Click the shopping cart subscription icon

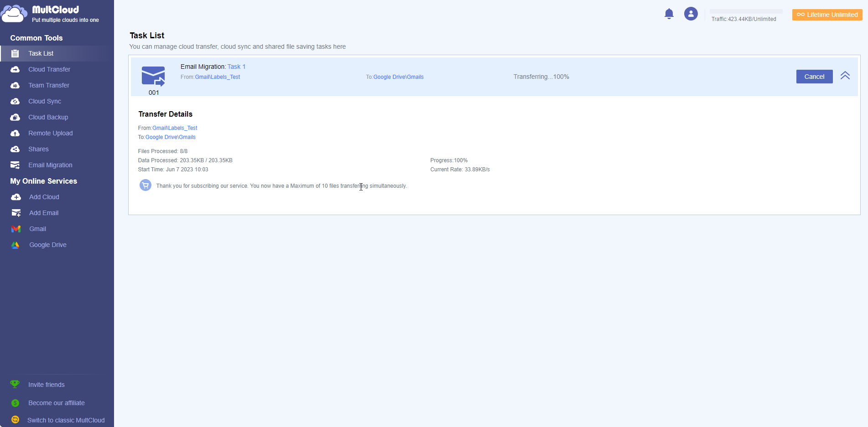pyautogui.click(x=146, y=185)
